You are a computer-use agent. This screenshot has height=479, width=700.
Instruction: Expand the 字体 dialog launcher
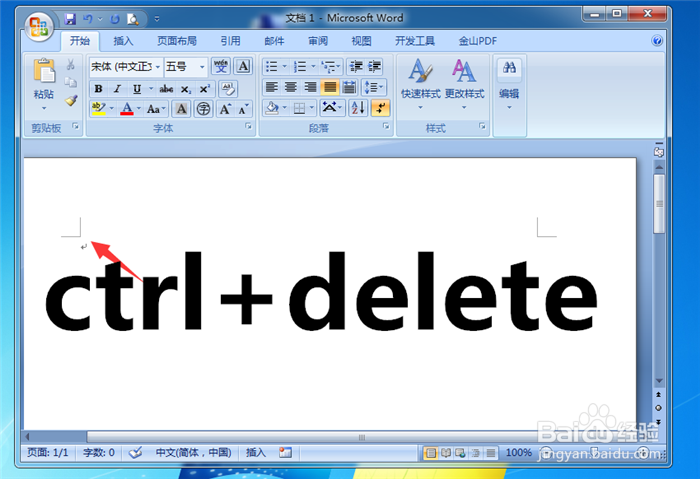click(x=248, y=127)
